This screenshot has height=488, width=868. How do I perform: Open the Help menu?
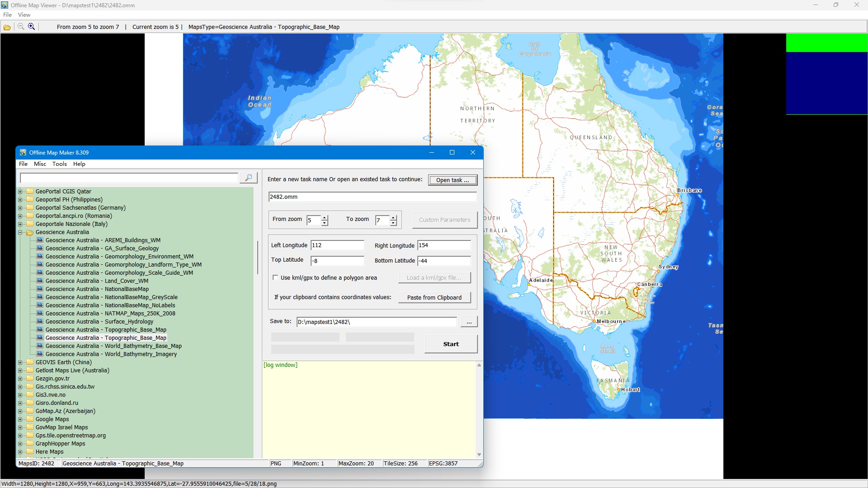[79, 164]
